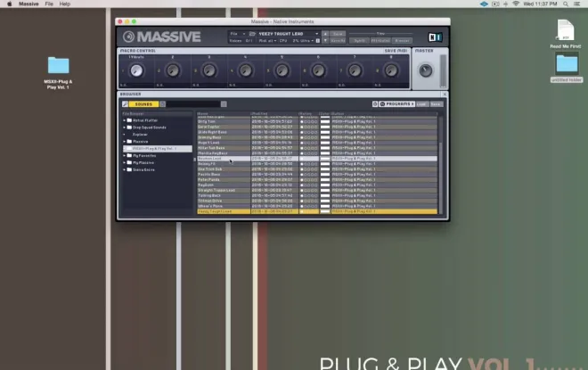Screen dimensions: 588x370
Task: Open the Ultra quality dropdown
Action: tap(306, 40)
